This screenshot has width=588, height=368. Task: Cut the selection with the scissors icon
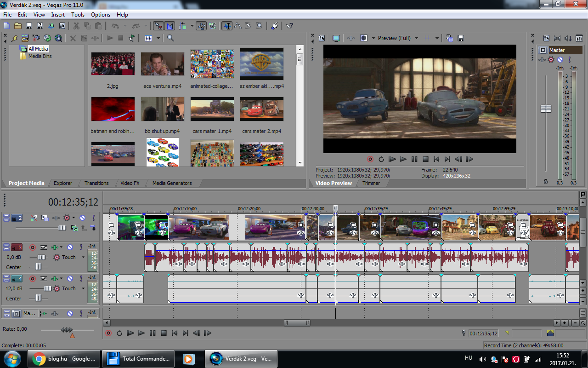76,26
